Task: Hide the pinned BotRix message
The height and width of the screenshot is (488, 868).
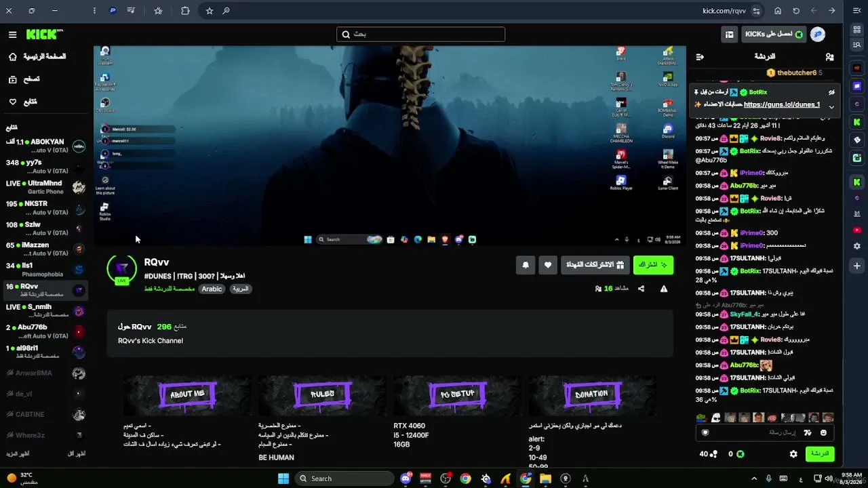Action: pyautogui.click(x=831, y=92)
